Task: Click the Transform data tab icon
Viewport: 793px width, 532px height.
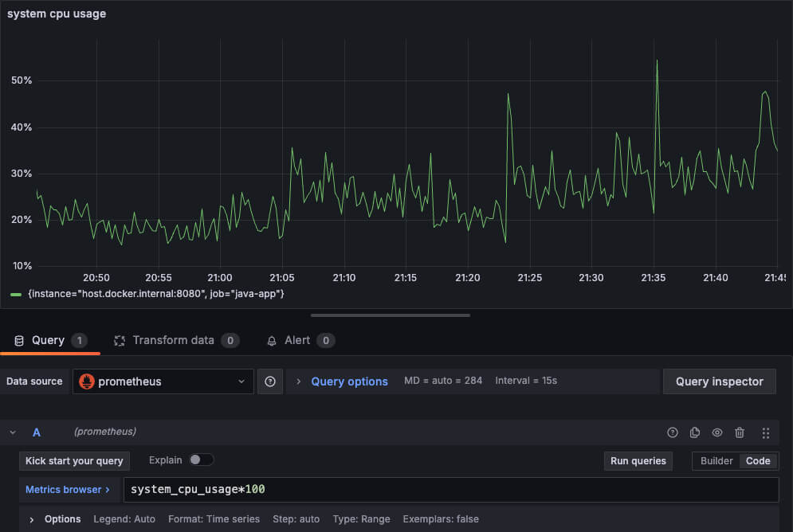Action: 120,341
